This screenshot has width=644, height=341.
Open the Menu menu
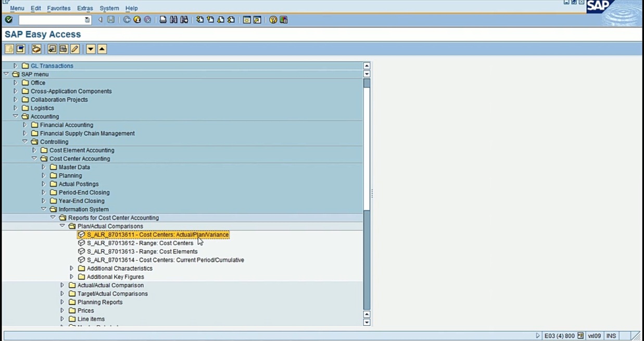[x=17, y=8]
